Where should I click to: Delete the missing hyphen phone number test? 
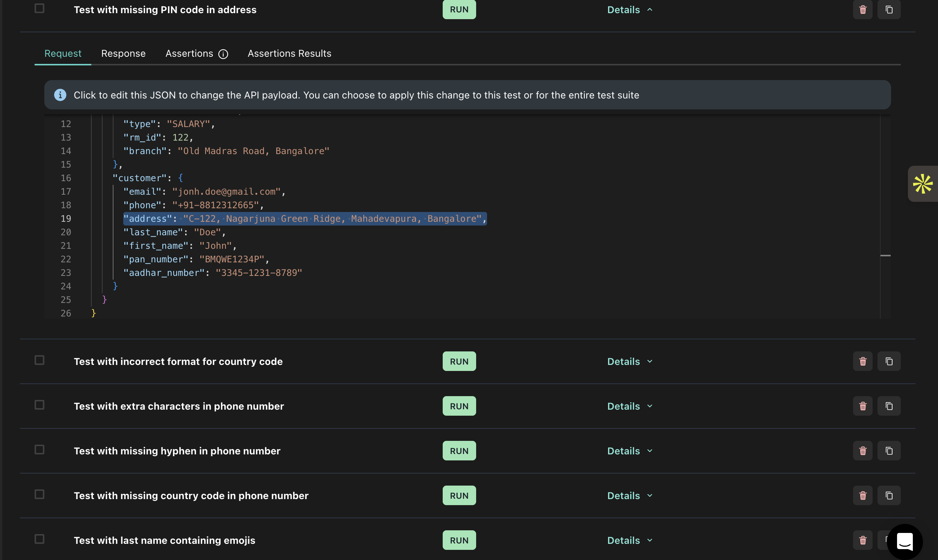[x=862, y=451]
